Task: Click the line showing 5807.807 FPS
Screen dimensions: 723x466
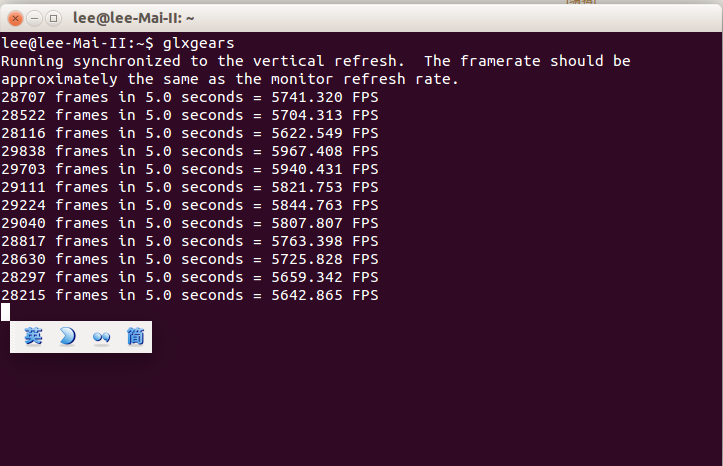Action: pyautogui.click(x=190, y=223)
